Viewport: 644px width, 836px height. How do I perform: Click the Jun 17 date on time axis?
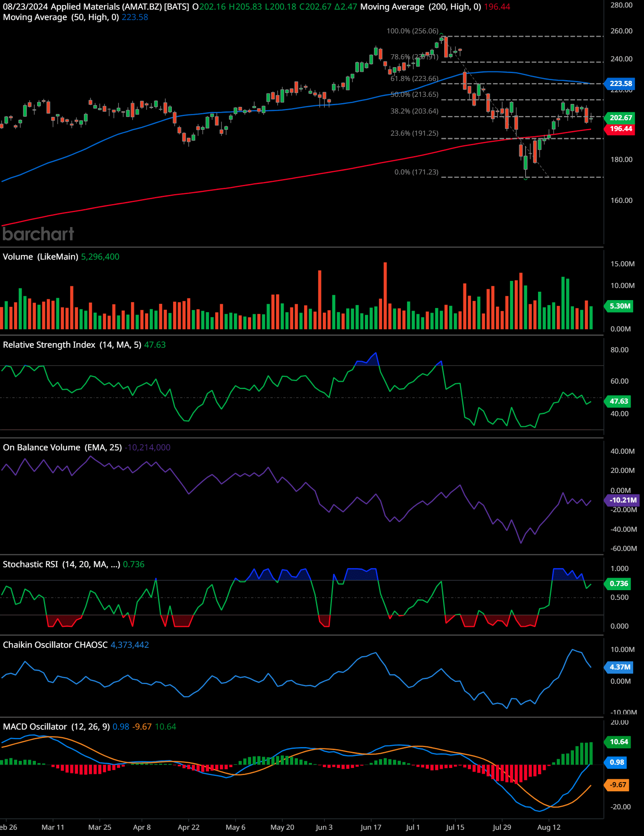tap(371, 827)
